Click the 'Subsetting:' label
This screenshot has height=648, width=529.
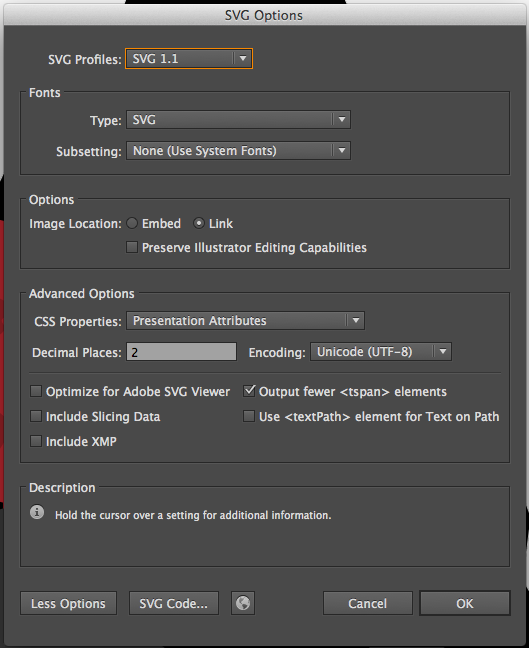[x=89, y=151]
